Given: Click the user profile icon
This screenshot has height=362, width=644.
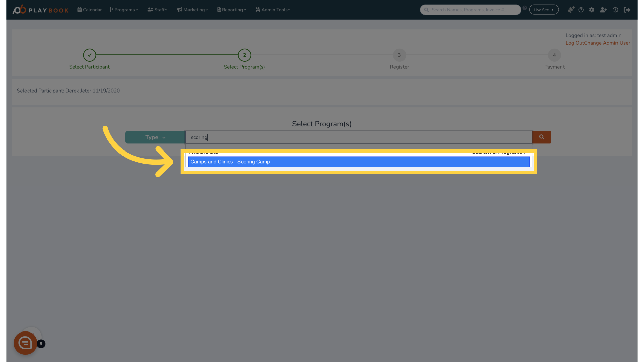Looking at the screenshot, I should [x=603, y=10].
